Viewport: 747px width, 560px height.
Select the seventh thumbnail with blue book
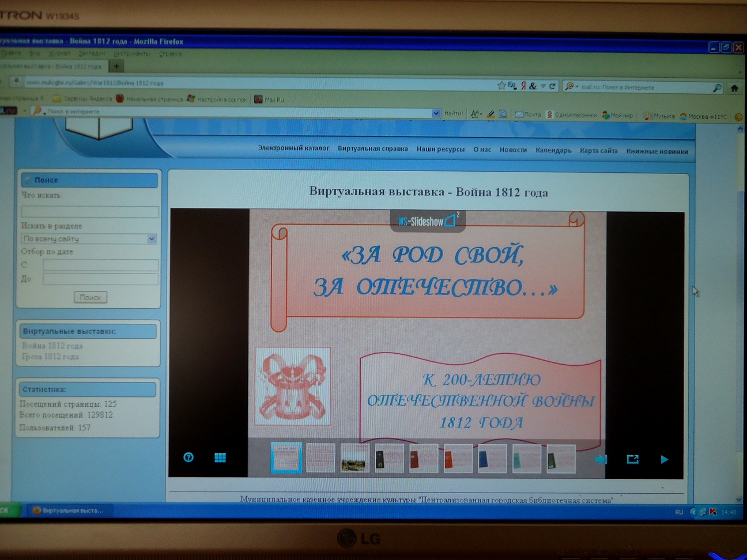[492, 459]
